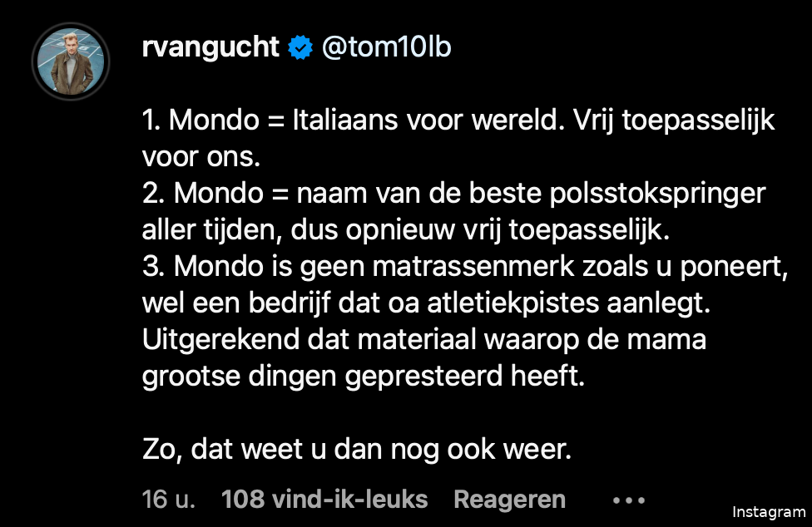The width and height of the screenshot is (812, 527).
Task: Click the sentence 'Zo, dat weet u dan nog ook weer.'
Action: point(358,450)
